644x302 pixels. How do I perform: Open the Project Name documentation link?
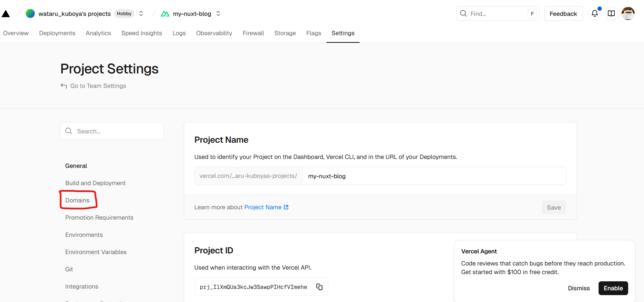point(266,207)
